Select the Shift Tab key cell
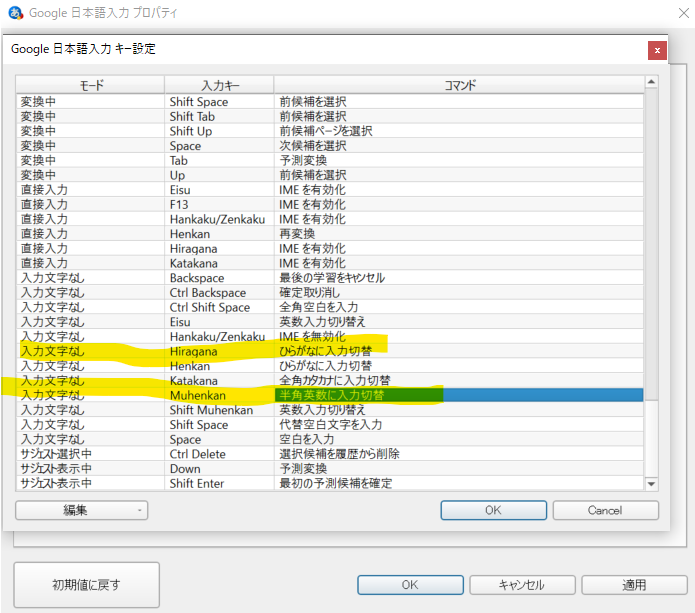Viewport: 695px width, 613px height. point(219,116)
